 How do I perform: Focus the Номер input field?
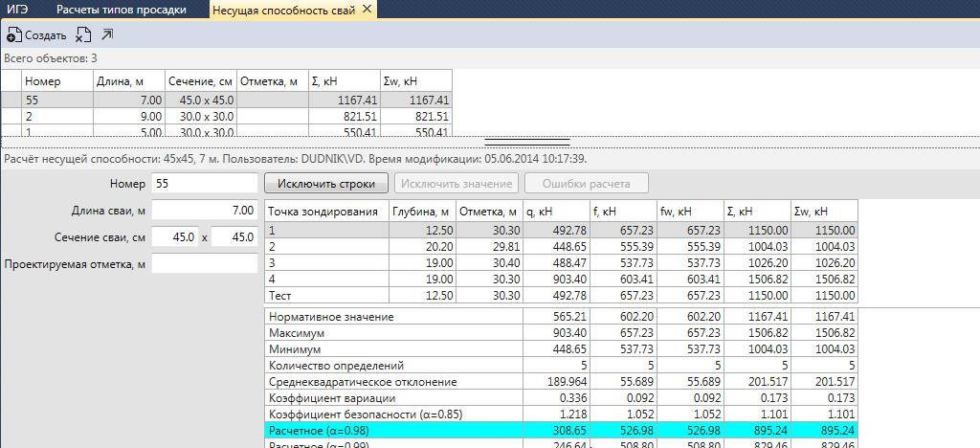204,183
